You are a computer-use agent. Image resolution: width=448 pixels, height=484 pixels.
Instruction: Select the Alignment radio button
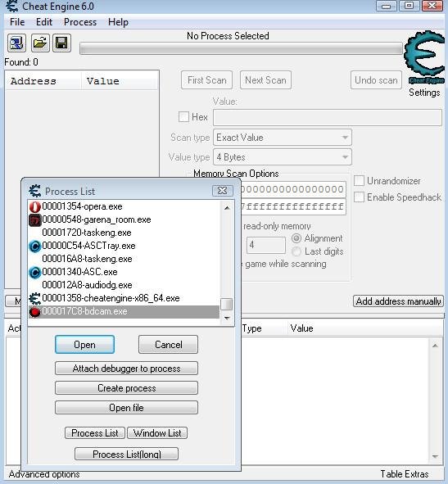[296, 238]
